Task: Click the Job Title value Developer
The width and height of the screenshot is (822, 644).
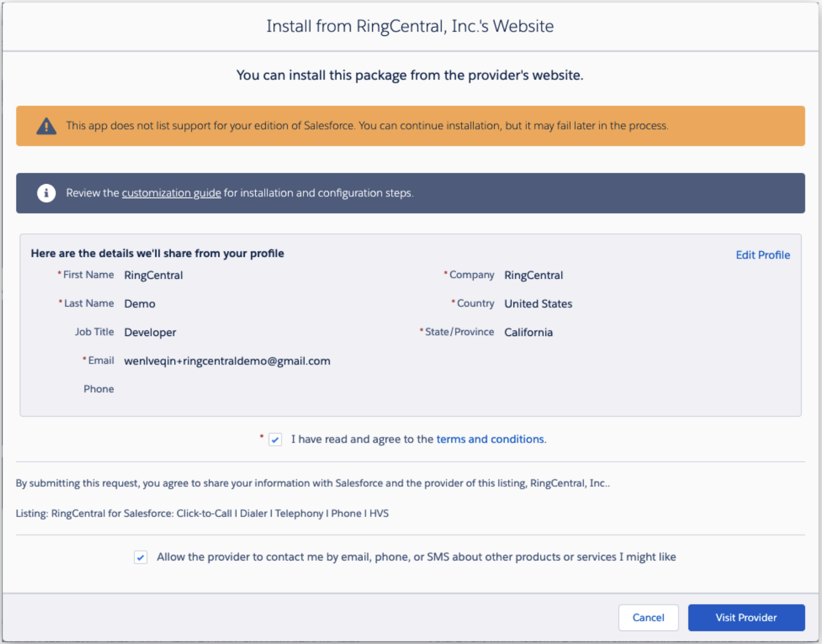Action: pos(150,332)
